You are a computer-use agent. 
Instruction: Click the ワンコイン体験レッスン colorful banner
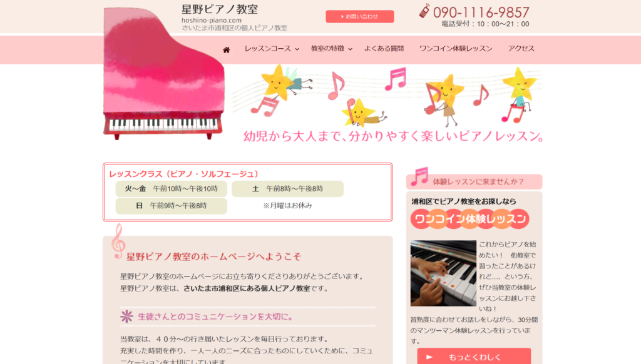click(x=469, y=219)
